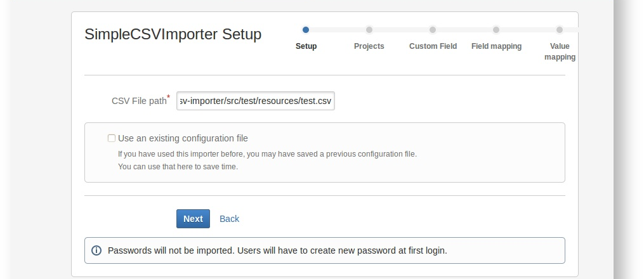Click the Projects step dot
This screenshot has height=279, width=644.
pos(369,30)
